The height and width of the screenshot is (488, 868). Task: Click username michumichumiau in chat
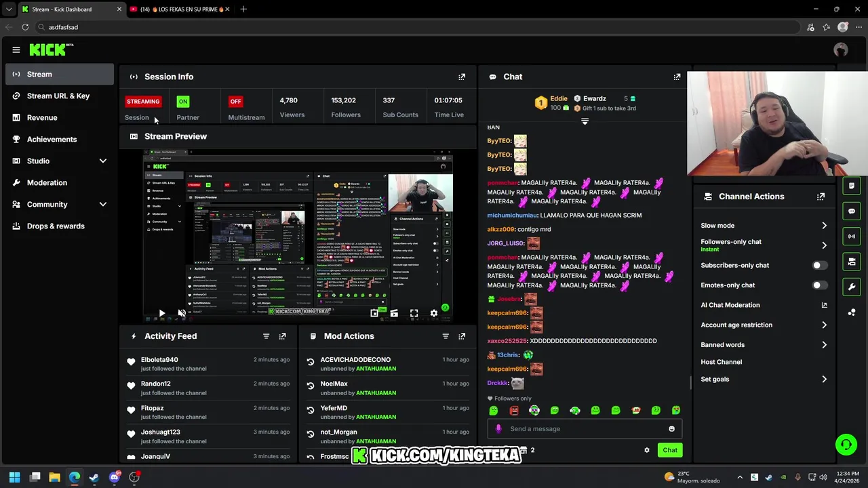point(512,216)
